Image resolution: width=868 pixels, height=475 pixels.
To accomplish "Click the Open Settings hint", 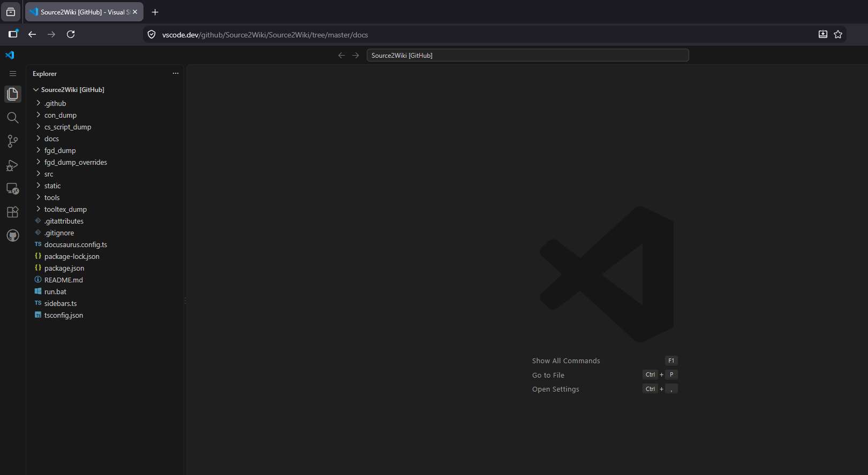I will tap(556, 389).
